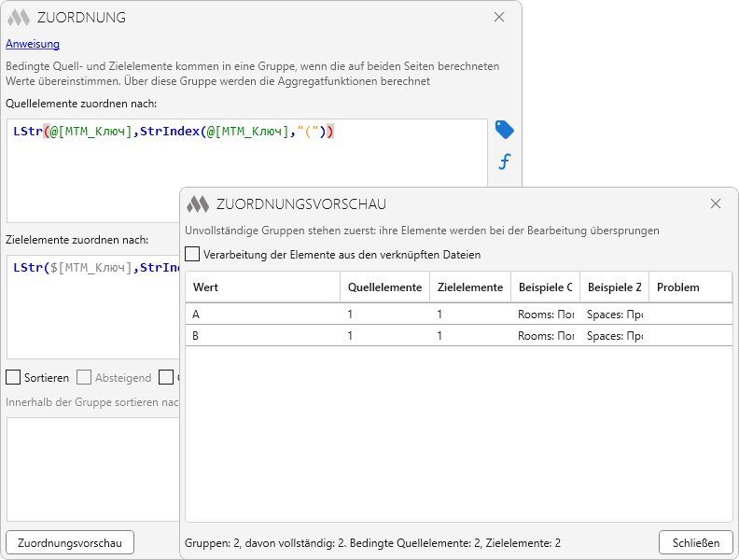Click the Schließen button
The height and width of the screenshot is (560, 739).
coord(696,542)
